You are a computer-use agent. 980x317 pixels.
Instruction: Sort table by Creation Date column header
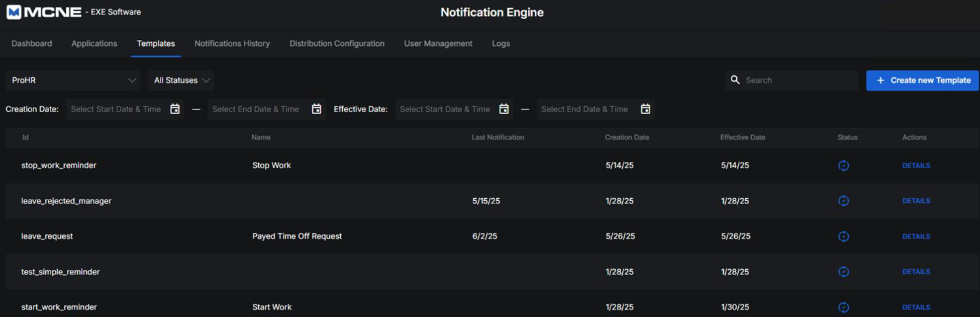click(627, 137)
